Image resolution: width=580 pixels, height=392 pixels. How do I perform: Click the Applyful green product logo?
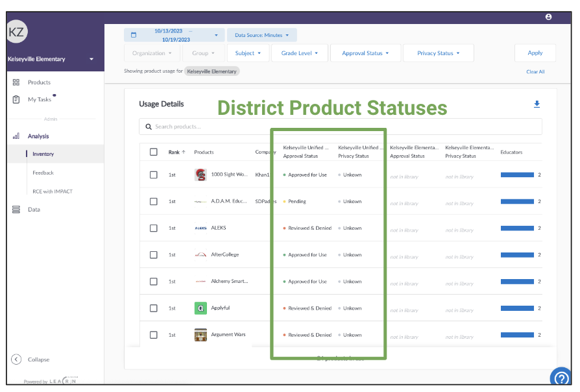pos(200,308)
